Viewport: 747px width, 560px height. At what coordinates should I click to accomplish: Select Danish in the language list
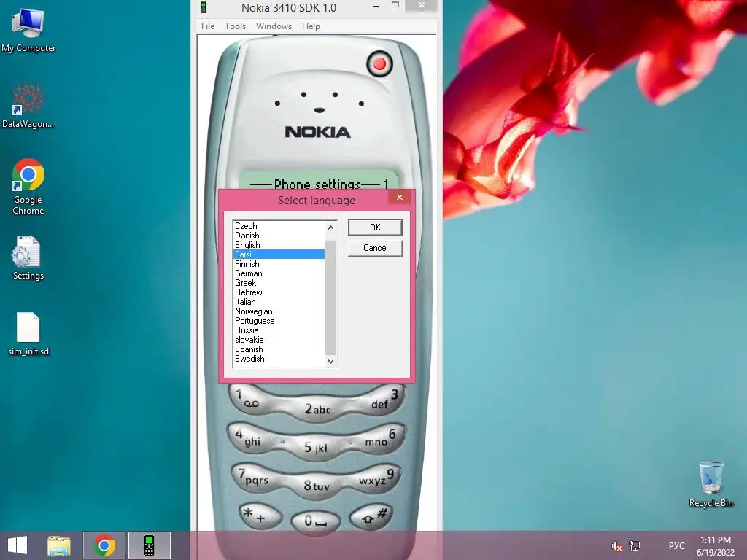click(x=279, y=236)
